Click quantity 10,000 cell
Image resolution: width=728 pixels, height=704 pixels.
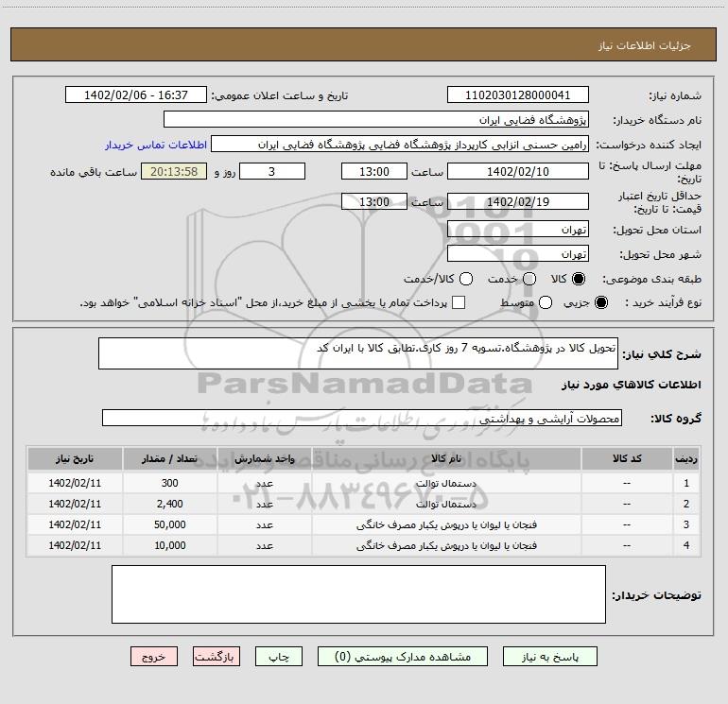tap(169, 546)
